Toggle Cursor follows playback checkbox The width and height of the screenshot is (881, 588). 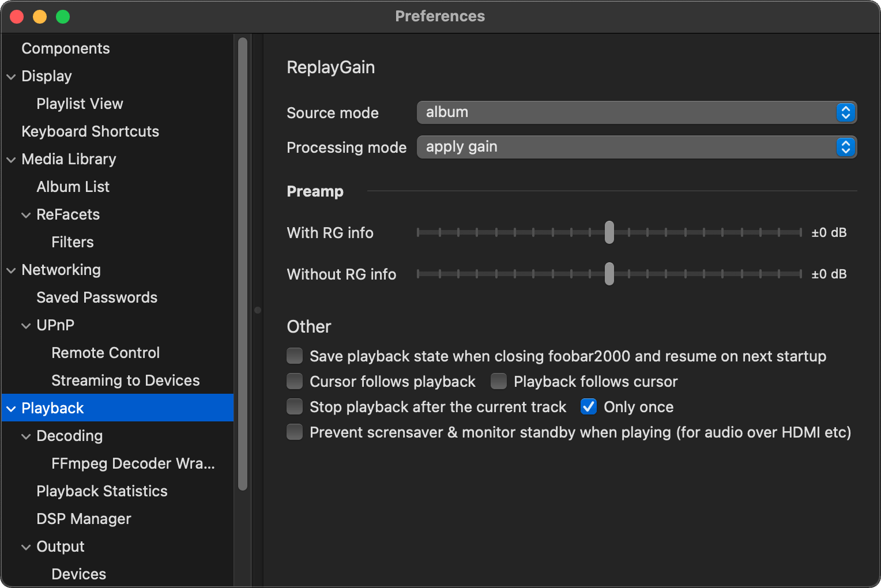295,381
